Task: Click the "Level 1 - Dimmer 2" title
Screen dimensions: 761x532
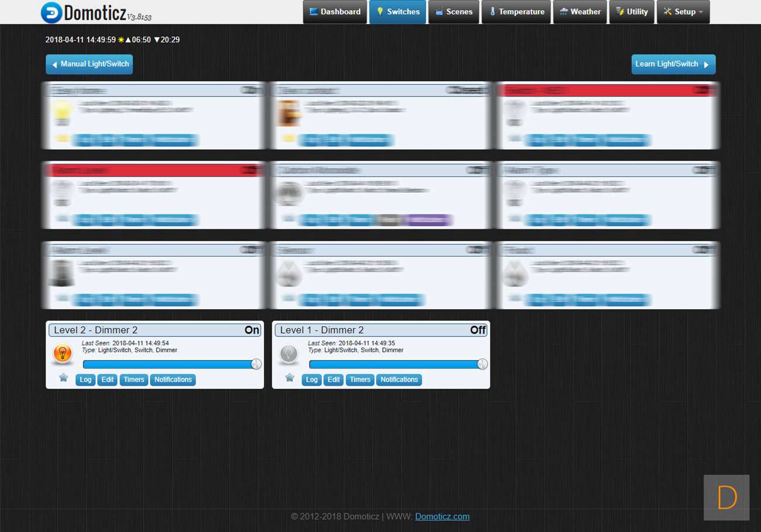Action: pyautogui.click(x=322, y=330)
